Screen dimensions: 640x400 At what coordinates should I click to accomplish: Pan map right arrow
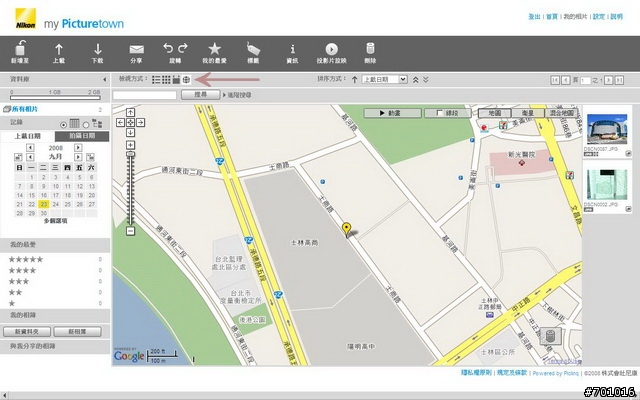pyautogui.click(x=140, y=122)
